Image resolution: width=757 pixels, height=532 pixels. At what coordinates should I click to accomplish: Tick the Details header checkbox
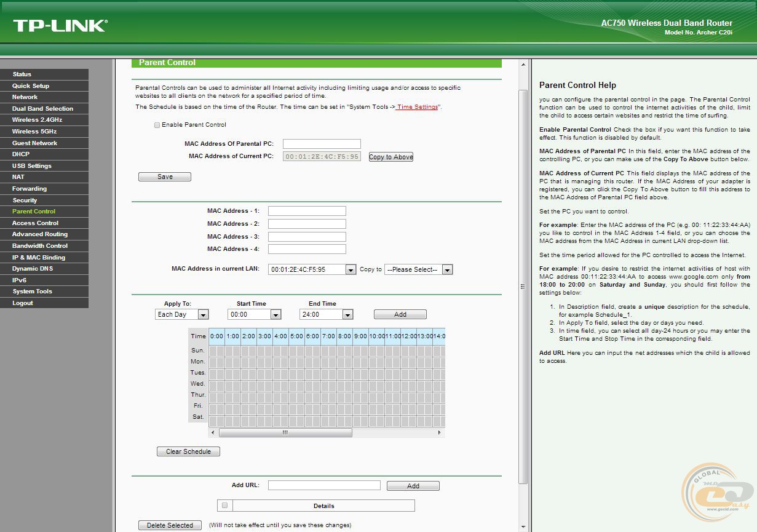224,506
